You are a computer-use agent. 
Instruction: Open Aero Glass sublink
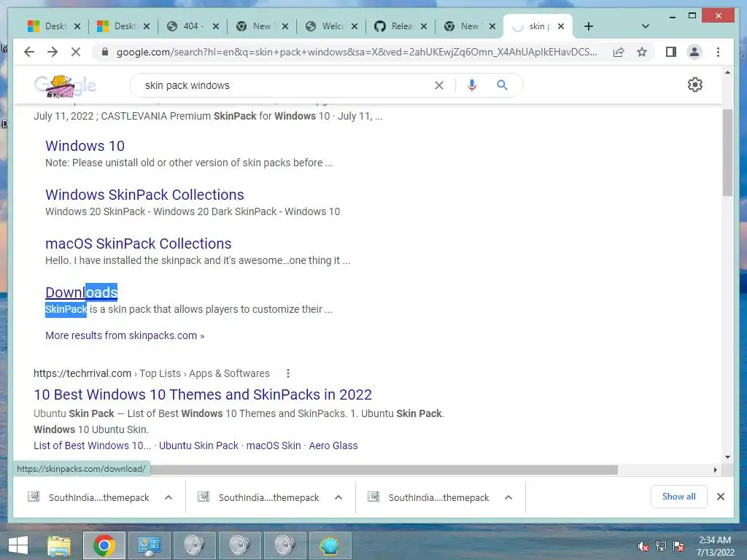tap(333, 446)
